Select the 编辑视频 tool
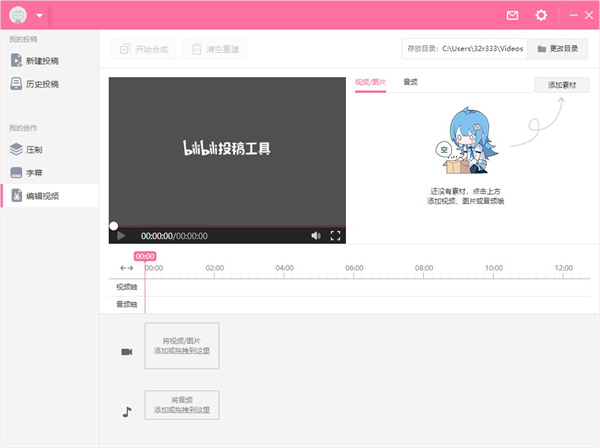The image size is (600, 448). pos(40,196)
